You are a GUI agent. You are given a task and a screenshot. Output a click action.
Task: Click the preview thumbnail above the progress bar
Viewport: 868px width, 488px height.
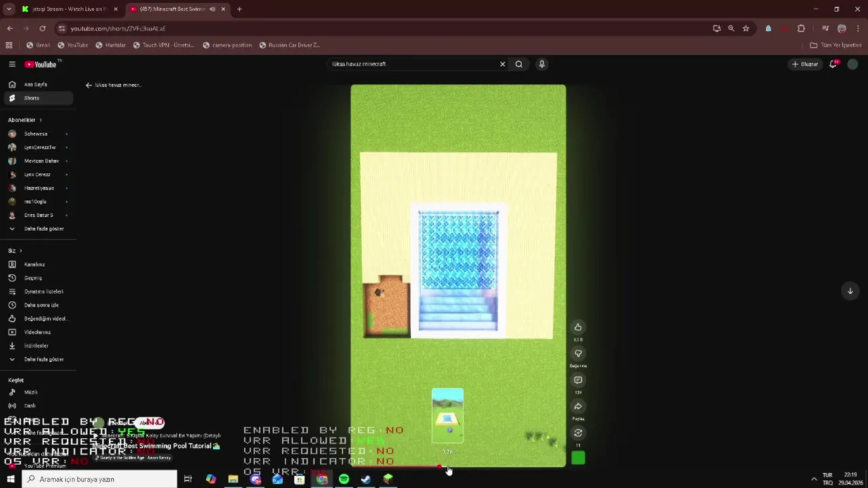click(448, 415)
